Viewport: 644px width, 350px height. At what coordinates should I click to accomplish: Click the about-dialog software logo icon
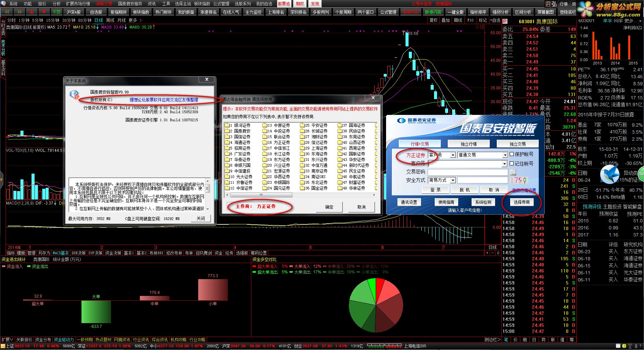point(74,95)
